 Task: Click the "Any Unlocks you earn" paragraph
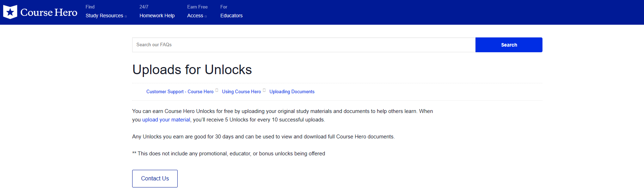coord(263,137)
